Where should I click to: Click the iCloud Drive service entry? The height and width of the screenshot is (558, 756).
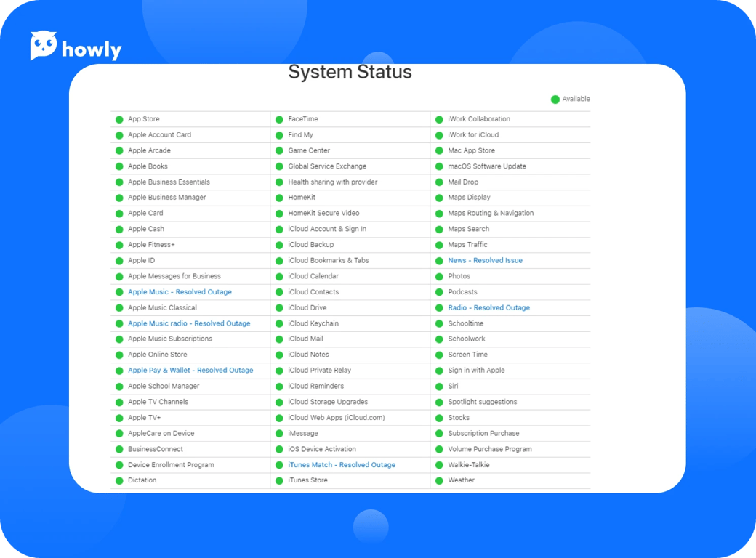click(x=307, y=308)
